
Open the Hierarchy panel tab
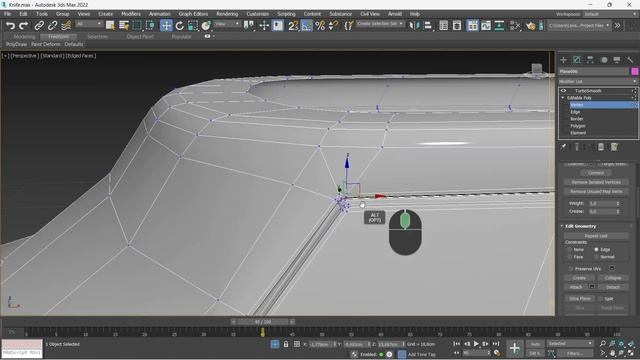click(590, 60)
